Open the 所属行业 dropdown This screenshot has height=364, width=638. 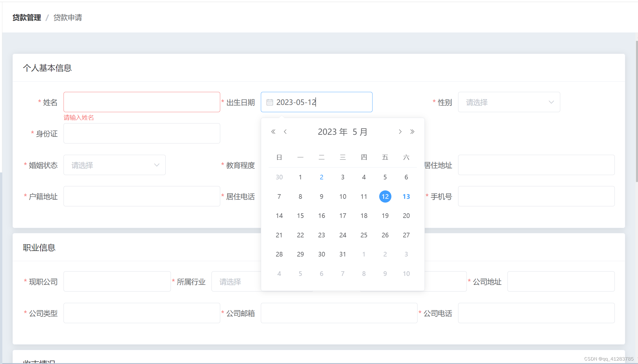coord(236,281)
